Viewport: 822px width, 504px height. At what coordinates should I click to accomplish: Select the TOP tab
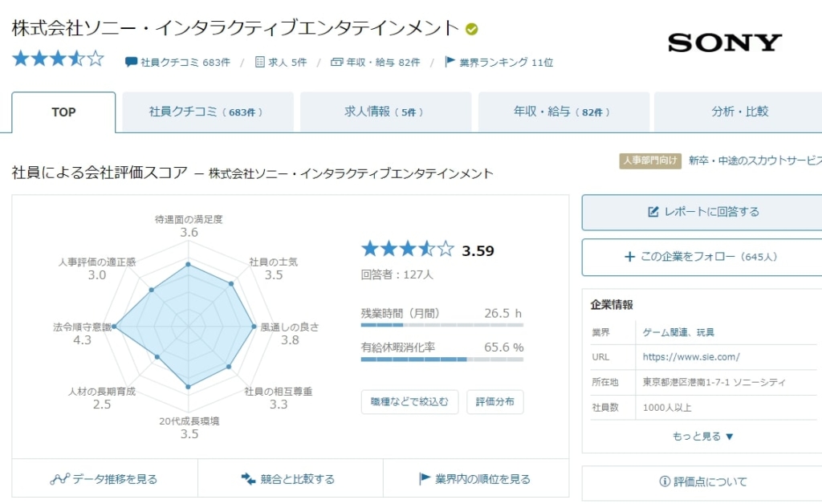[x=63, y=112]
